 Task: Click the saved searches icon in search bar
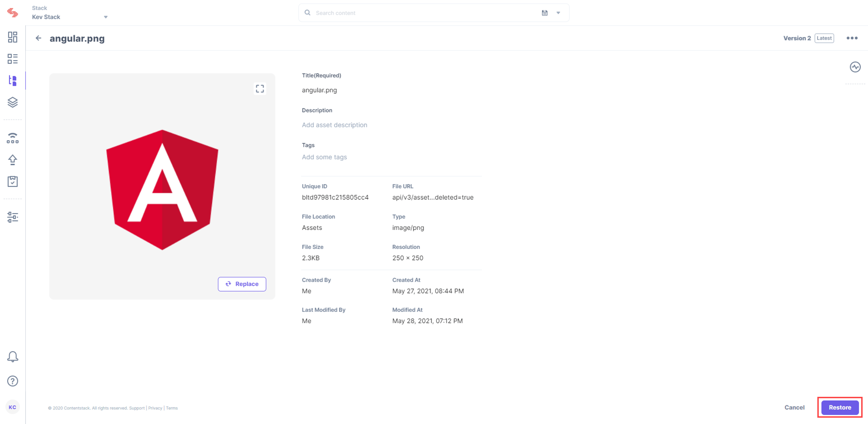[545, 13]
